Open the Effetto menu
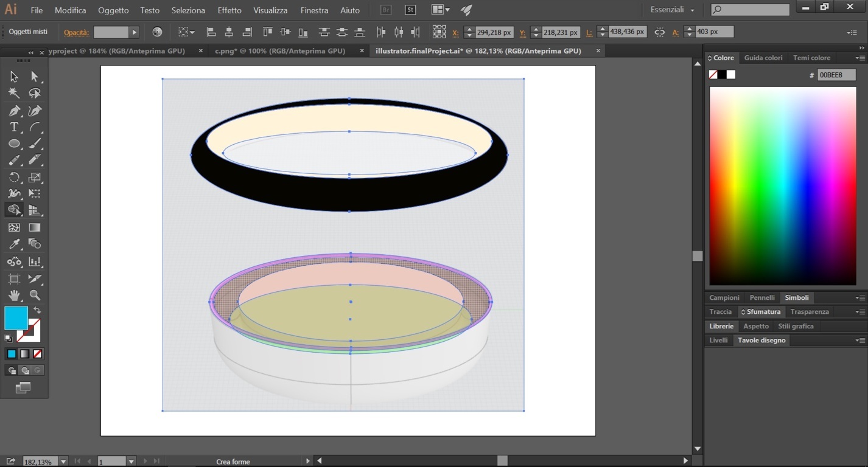This screenshot has width=868, height=467. [x=229, y=10]
